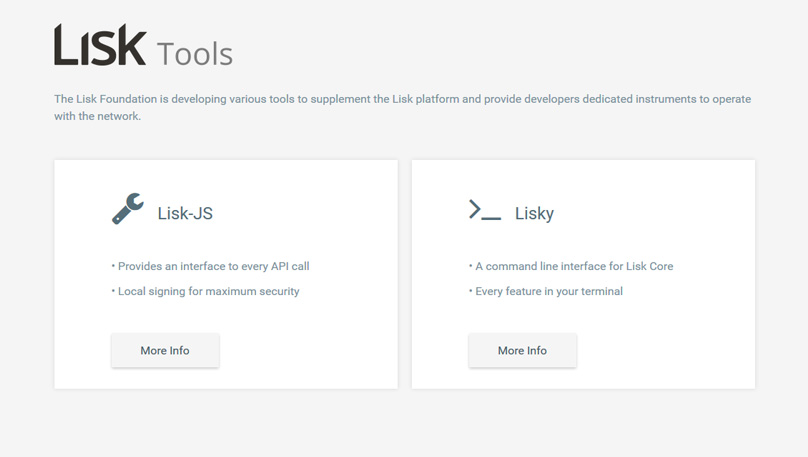The width and height of the screenshot is (808, 457).
Task: Open More Info for Lisk-JS
Action: [x=165, y=350]
